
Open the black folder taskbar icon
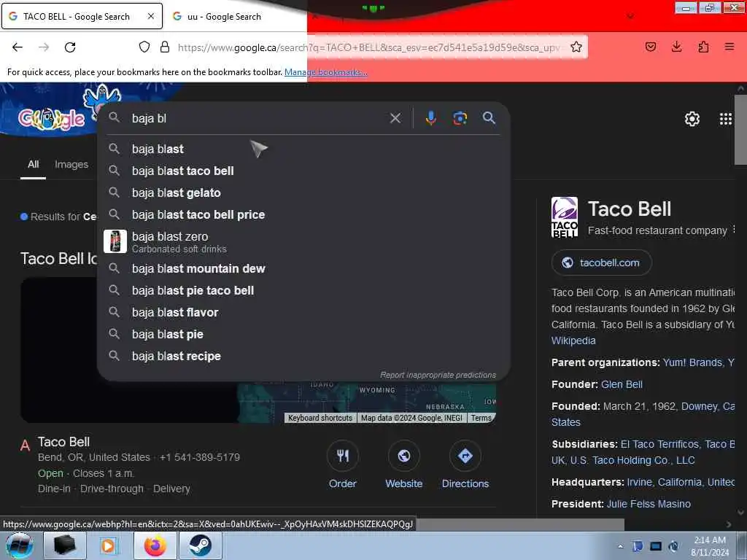click(65, 545)
